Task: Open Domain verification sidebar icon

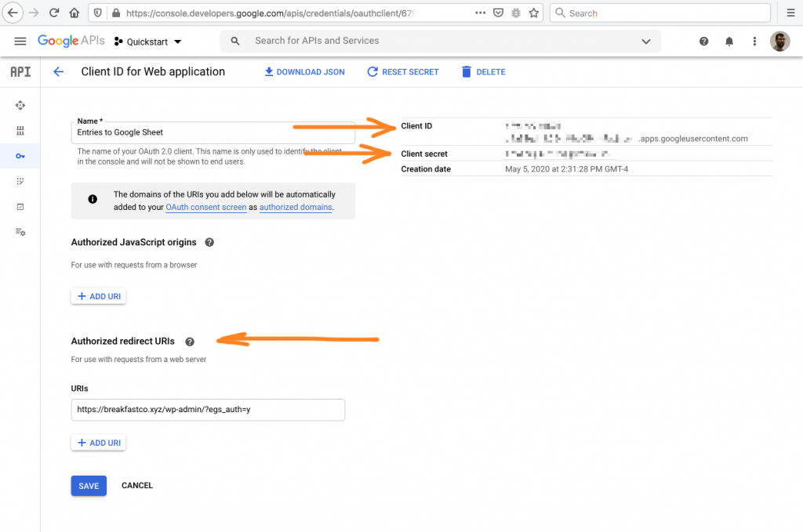Action: [20, 207]
